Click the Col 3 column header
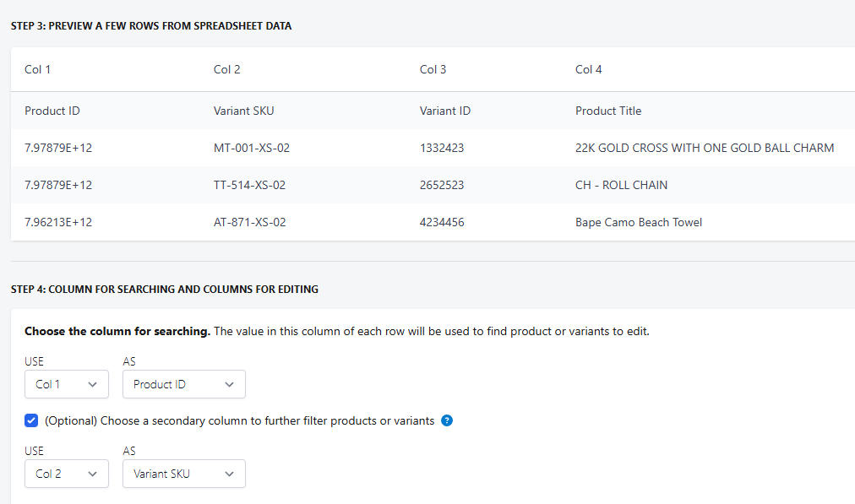Viewport: 855px width, 504px height. (x=433, y=69)
